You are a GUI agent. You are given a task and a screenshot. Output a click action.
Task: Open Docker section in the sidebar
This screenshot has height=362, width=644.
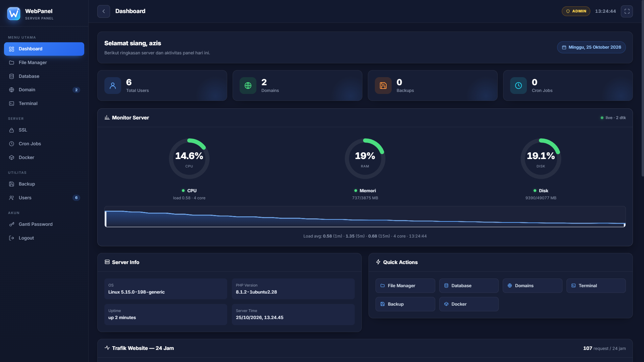click(x=44, y=158)
